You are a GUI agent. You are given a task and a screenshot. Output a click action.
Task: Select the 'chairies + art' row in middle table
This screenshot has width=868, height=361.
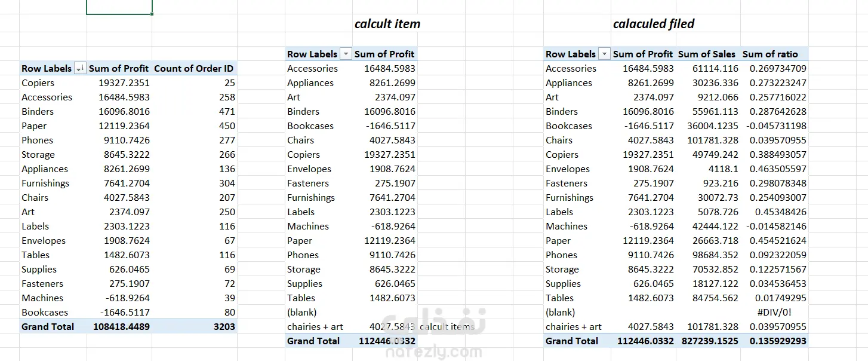tap(351, 327)
